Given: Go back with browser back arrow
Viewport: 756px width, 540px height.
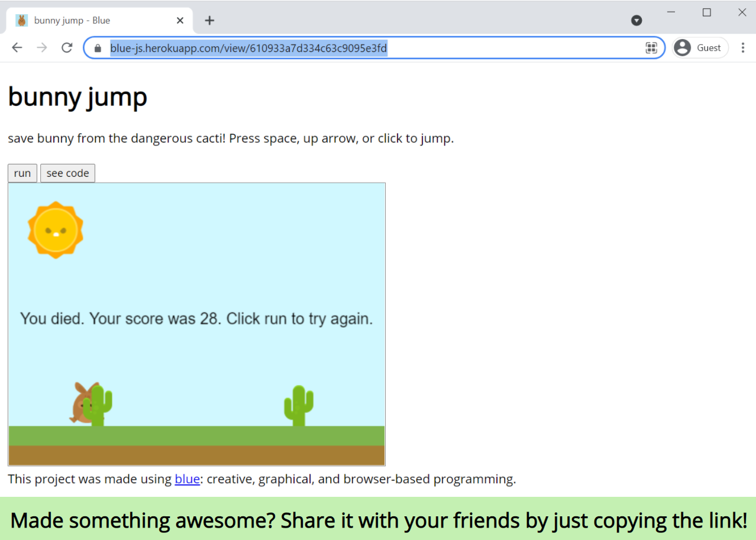Looking at the screenshot, I should 17,48.
